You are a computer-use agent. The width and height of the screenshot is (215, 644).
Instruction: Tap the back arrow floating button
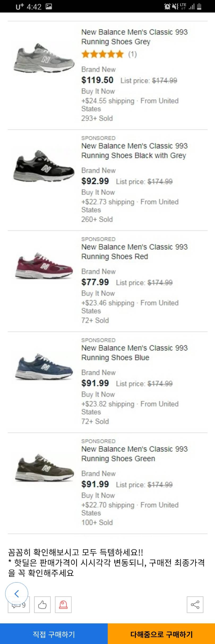(x=16, y=593)
